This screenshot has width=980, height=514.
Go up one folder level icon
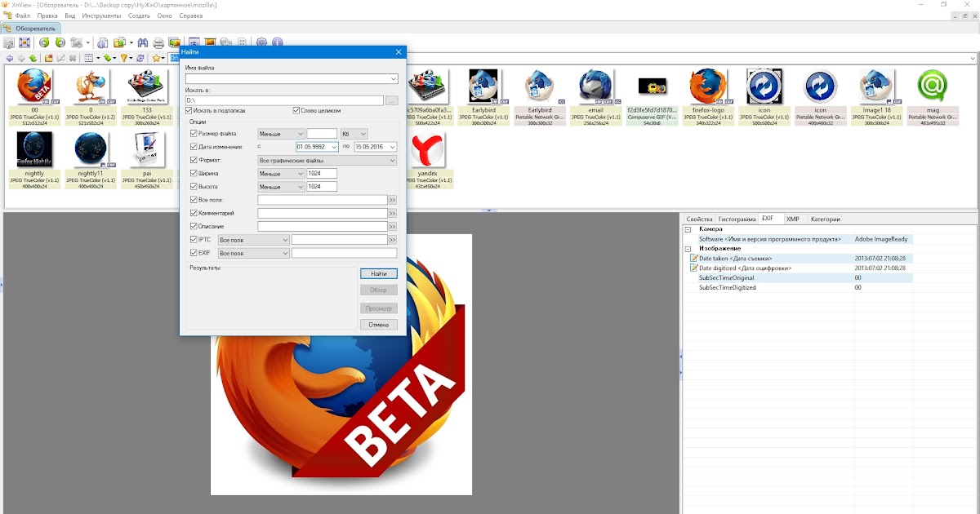[x=33, y=58]
